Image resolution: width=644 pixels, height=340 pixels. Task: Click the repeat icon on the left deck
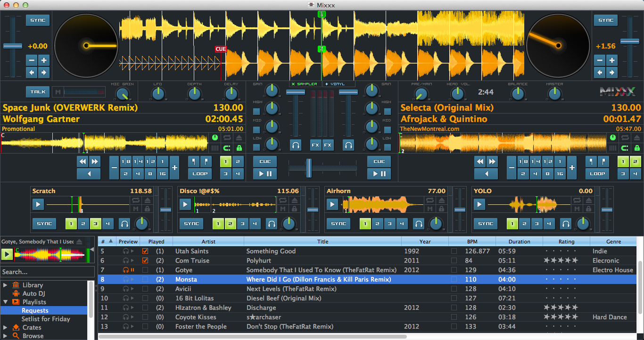pyautogui.click(x=227, y=138)
